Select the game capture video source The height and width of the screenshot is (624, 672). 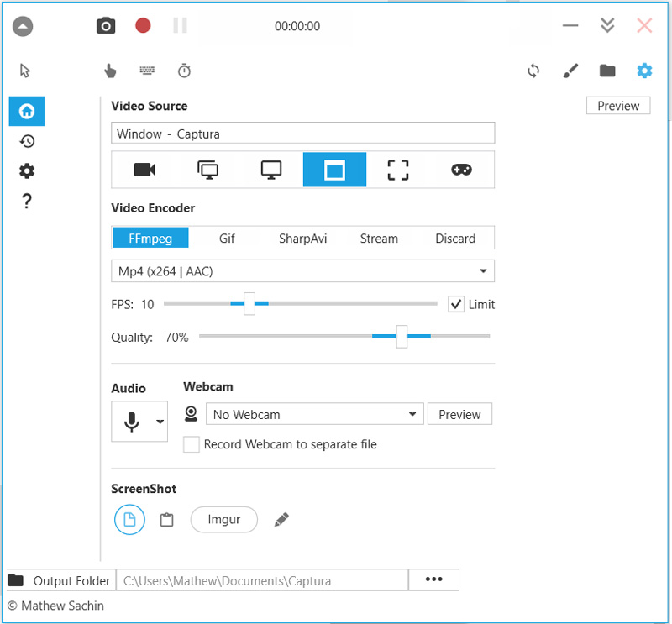(x=461, y=170)
